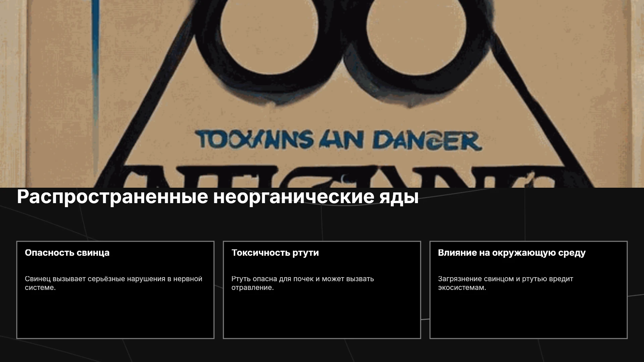The width and height of the screenshot is (644, 362).
Task: Select the 'Опасность свинца' card heading
Action: pyautogui.click(x=67, y=253)
